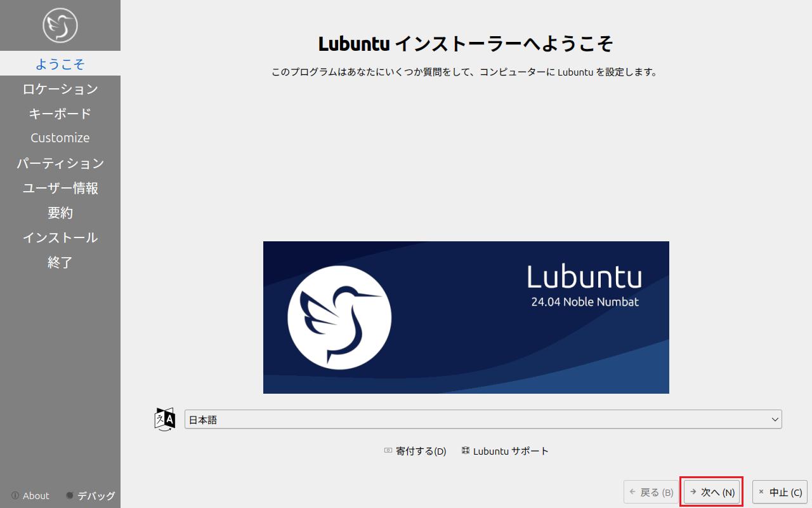Viewport: 812px width, 508px height.
Task: Click the installer description sentence
Action: coord(466,72)
